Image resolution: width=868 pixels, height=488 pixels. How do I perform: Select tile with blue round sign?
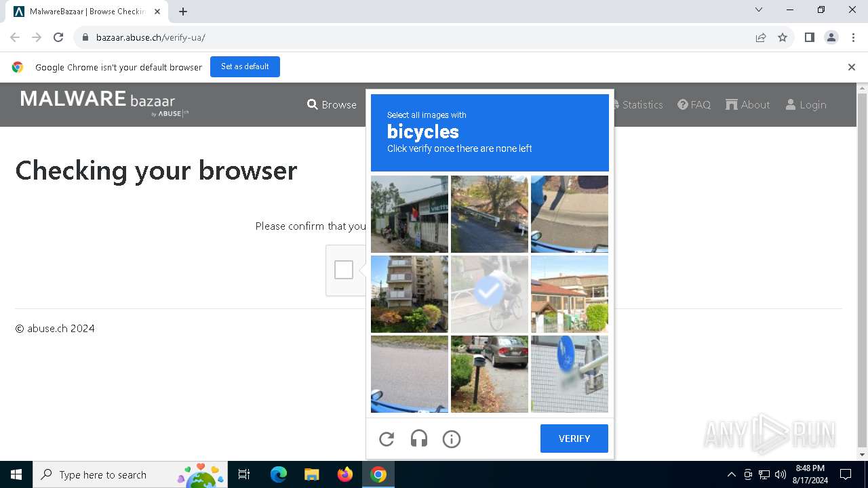(x=570, y=374)
